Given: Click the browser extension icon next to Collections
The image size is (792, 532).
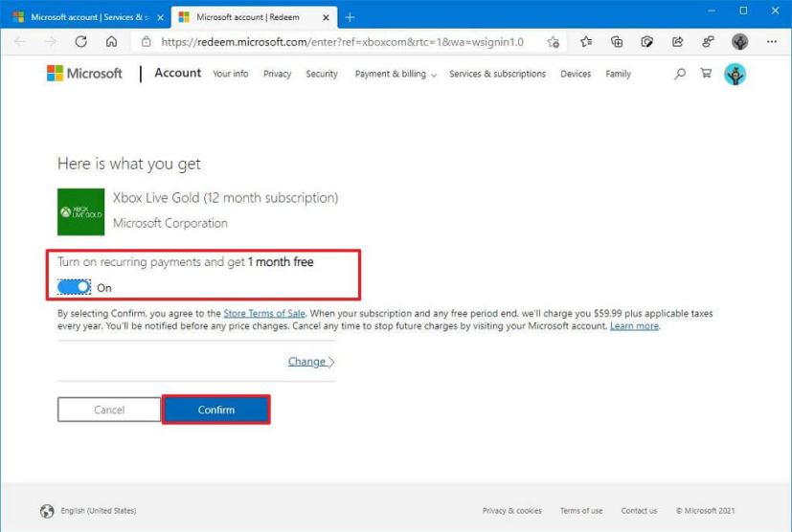Looking at the screenshot, I should 647,42.
